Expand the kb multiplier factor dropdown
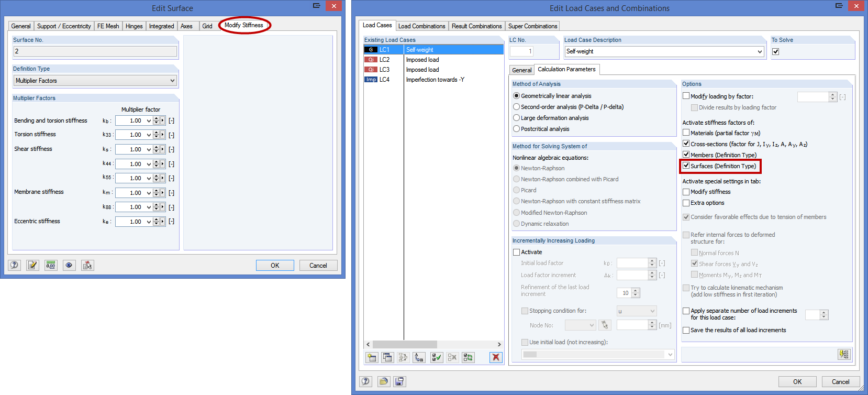 [x=149, y=120]
